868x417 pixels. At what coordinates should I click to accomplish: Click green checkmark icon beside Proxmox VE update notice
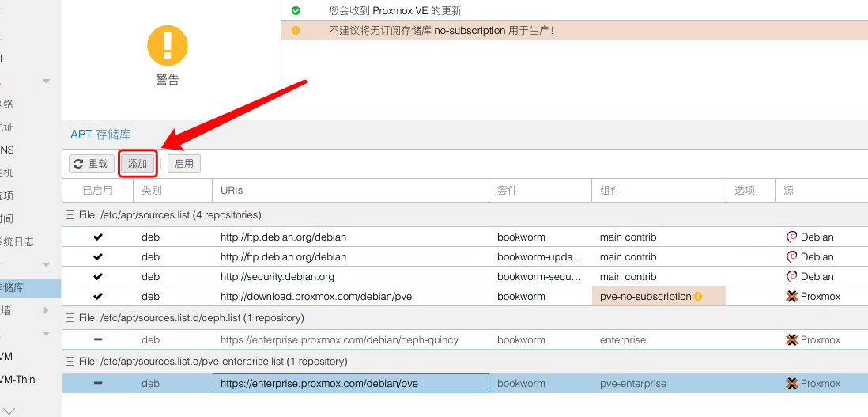click(296, 10)
